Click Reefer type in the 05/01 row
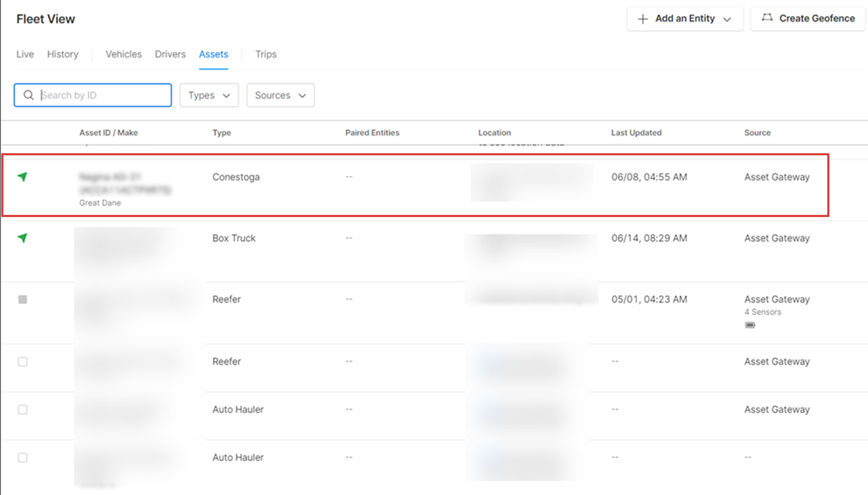The width and height of the screenshot is (868, 495). 226,299
